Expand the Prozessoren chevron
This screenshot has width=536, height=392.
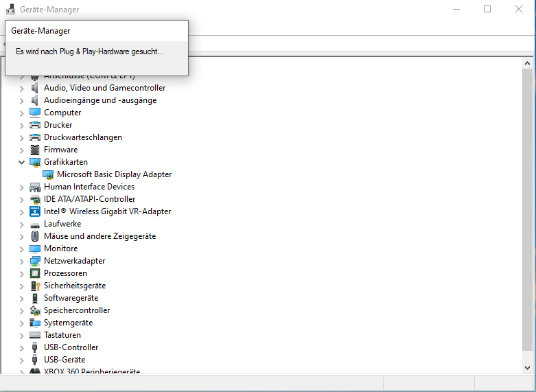click(x=21, y=274)
